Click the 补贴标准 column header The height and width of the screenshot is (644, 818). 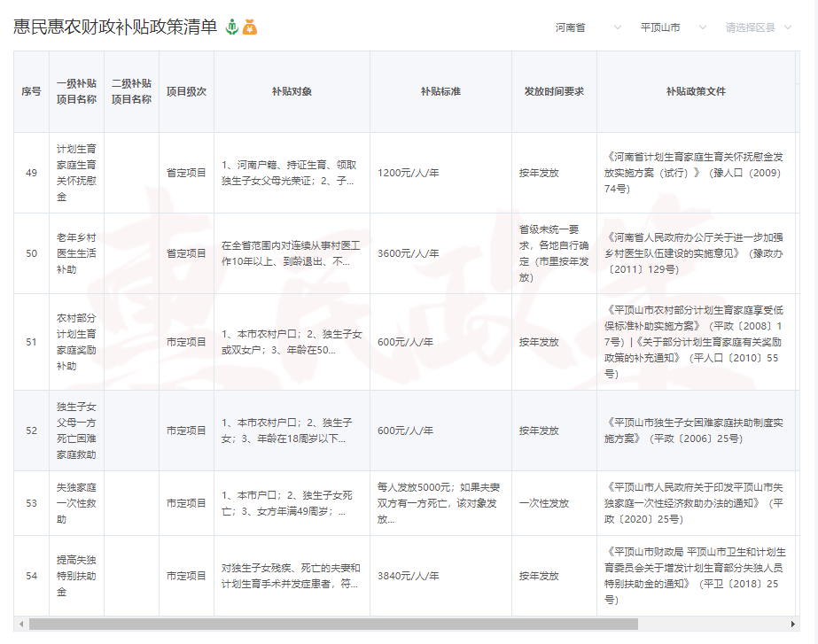(440, 92)
